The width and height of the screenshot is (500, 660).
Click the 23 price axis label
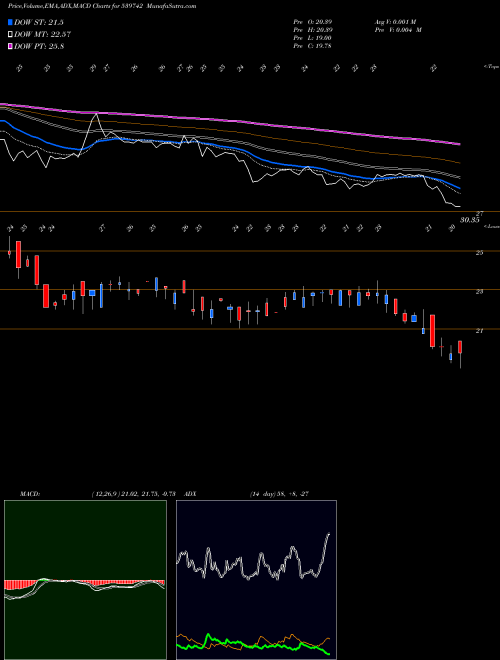click(479, 291)
